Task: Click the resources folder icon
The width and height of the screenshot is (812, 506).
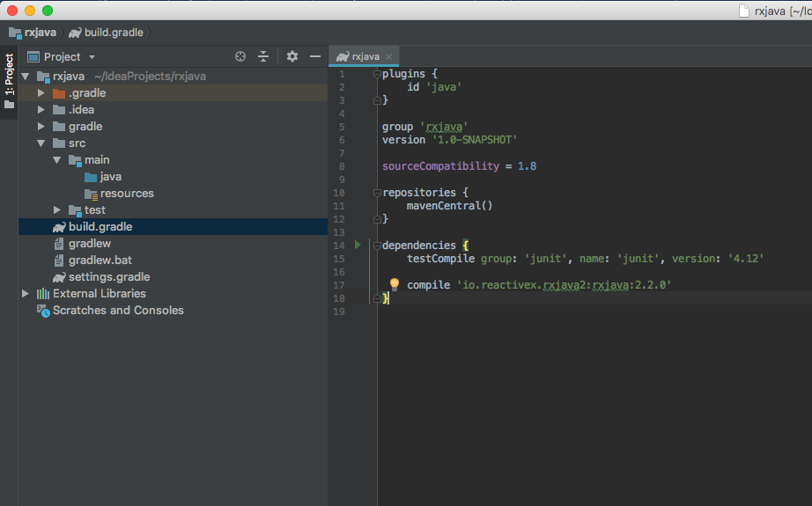Action: point(91,194)
